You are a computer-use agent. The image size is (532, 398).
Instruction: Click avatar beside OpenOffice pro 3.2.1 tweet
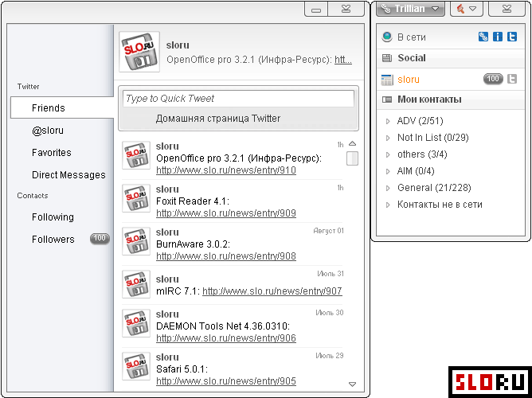(x=136, y=155)
